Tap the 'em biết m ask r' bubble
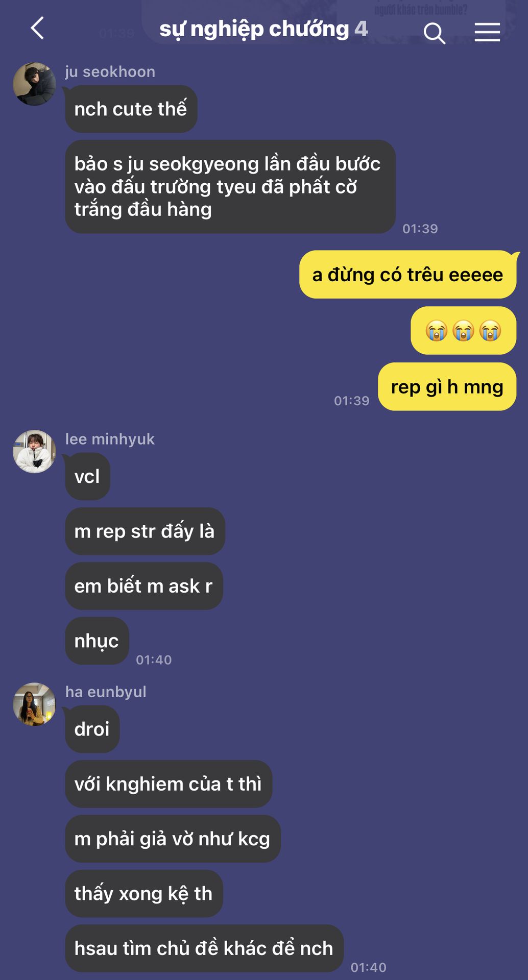This screenshot has height=980, width=528. click(x=144, y=586)
